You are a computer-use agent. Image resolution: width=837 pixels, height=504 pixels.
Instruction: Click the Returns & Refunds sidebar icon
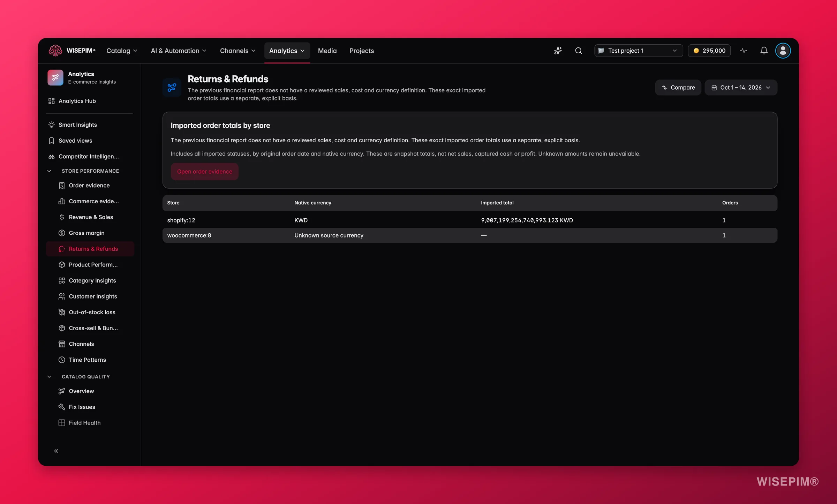62,249
